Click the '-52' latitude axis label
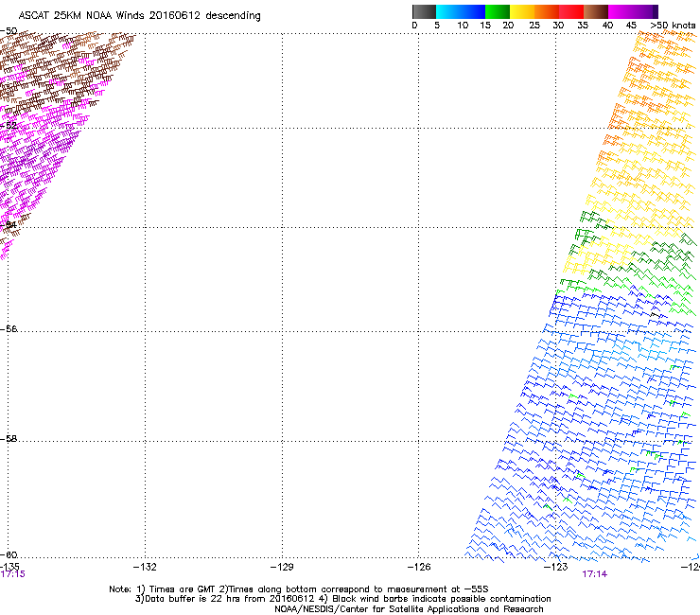Image resolution: width=700 pixels, height=615 pixels. tap(9, 126)
